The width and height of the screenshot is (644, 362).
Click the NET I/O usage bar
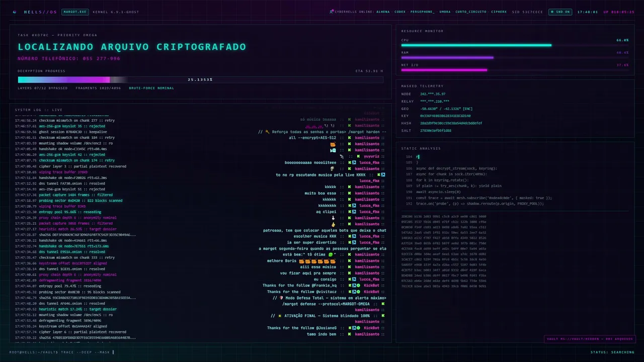point(515,70)
